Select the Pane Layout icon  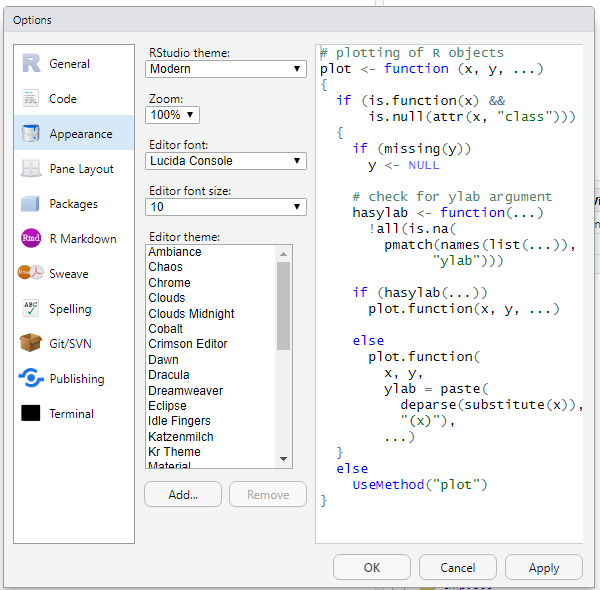31,169
